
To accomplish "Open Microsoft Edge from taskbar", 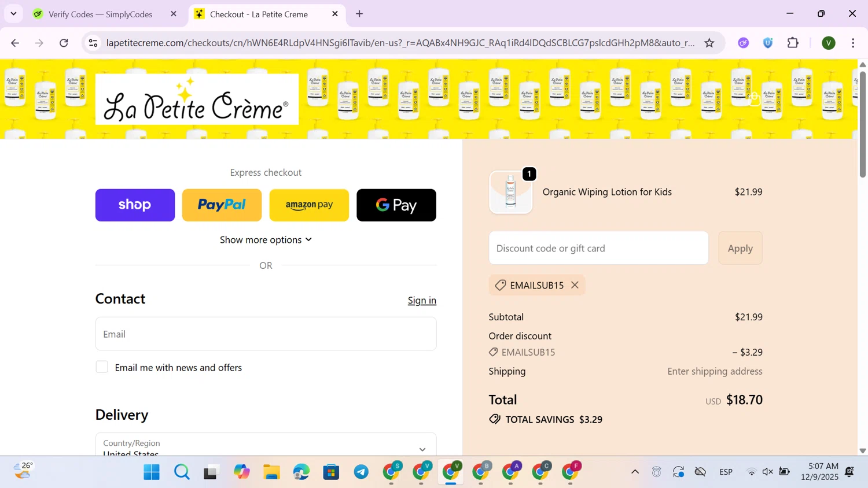I will click(301, 472).
